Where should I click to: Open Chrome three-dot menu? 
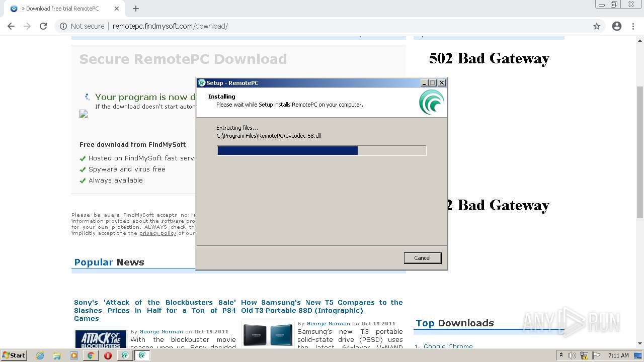(x=633, y=26)
